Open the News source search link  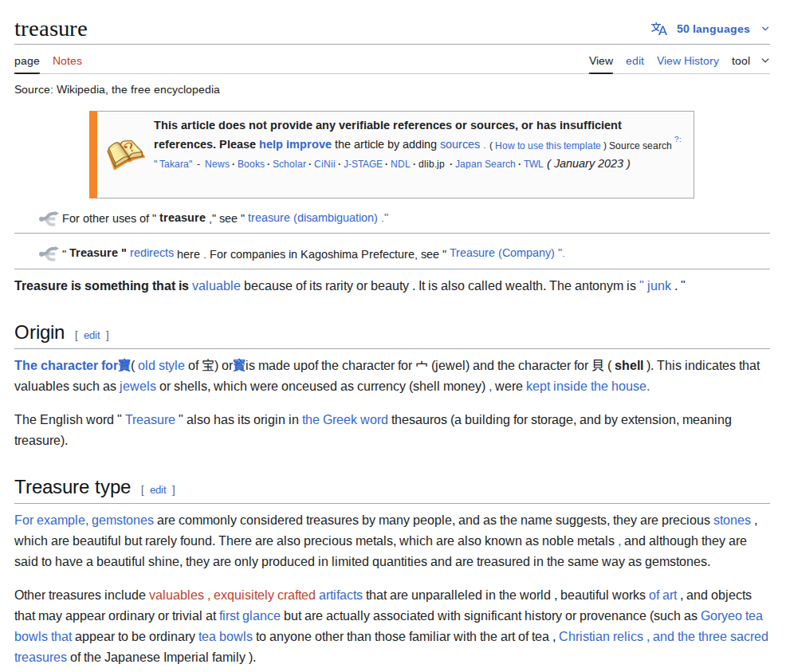[x=217, y=164]
